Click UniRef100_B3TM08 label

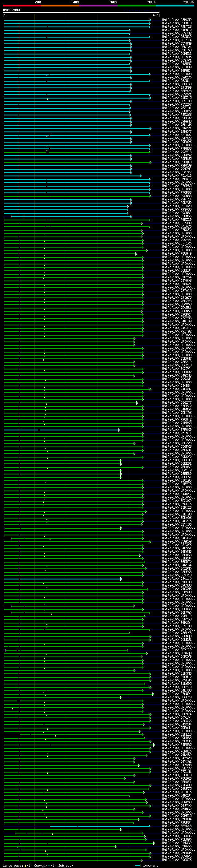(177, 74)
